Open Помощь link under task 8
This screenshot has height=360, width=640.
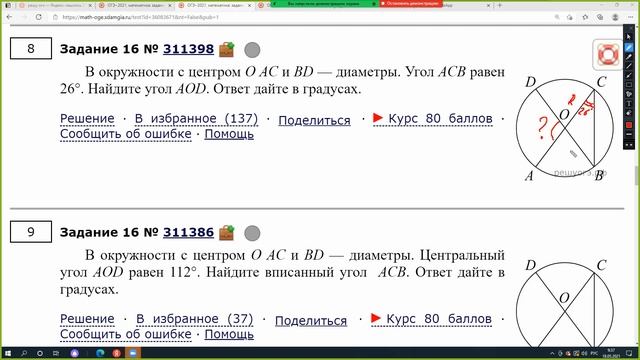click(229, 134)
